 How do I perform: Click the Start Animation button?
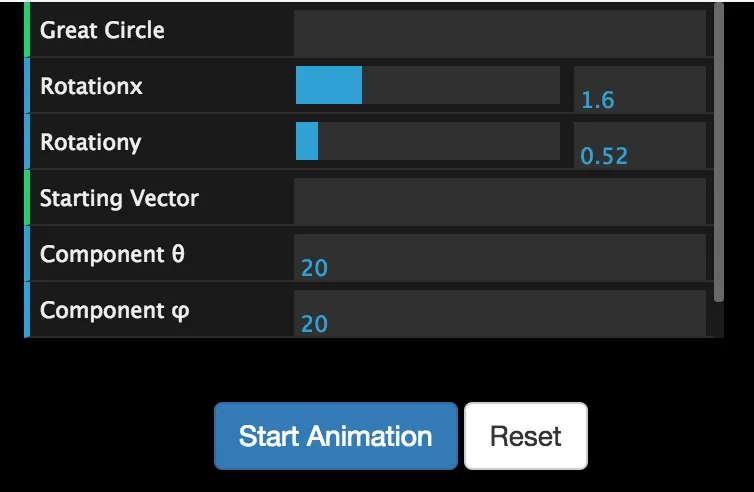(335, 436)
